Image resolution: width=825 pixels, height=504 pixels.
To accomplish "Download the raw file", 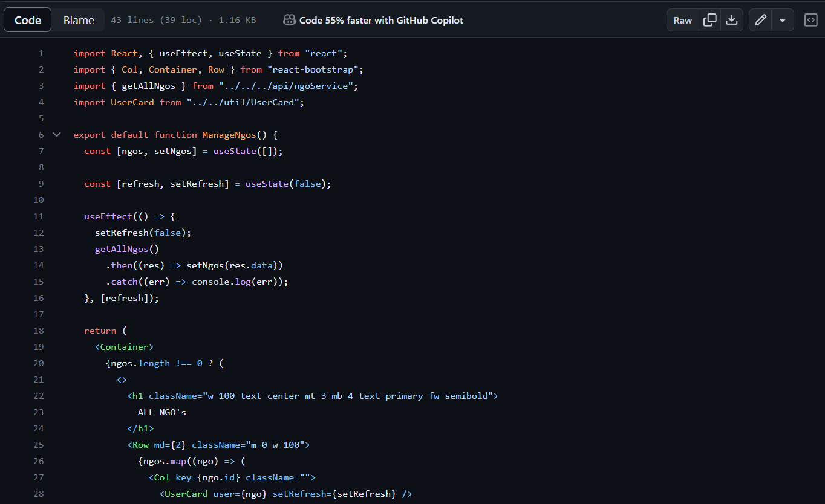I will pyautogui.click(x=732, y=20).
